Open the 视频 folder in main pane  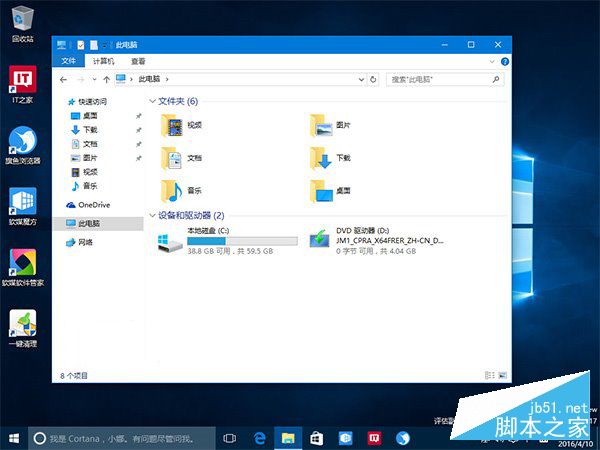[x=182, y=125]
